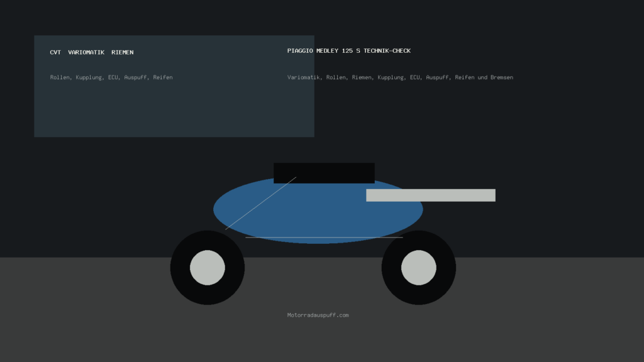Click the 'Rollen, Kupplung, ECU, Auspuff, Reifen' line
644x362 pixels.
(x=111, y=77)
